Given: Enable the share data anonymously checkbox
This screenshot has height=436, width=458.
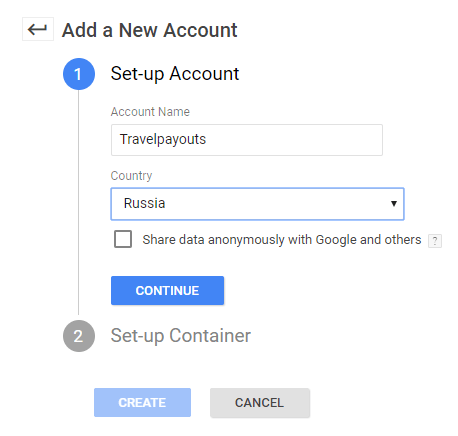Looking at the screenshot, I should pos(123,239).
